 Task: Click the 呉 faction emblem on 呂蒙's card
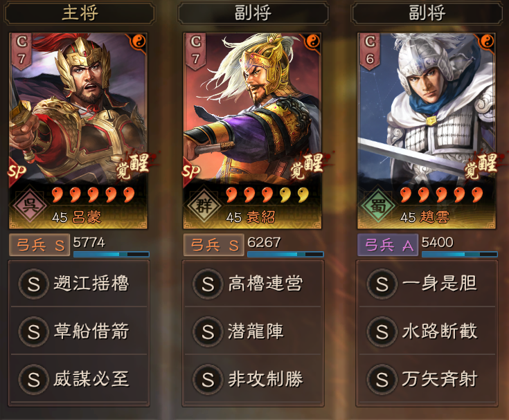[x=30, y=204]
